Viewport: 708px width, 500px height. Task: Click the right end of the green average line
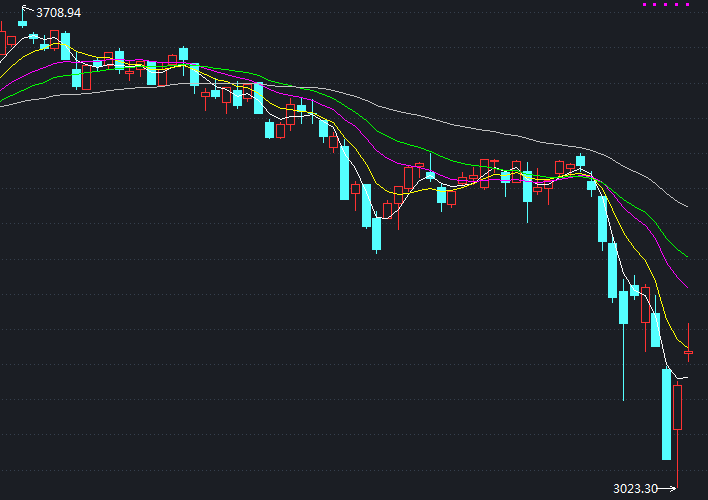click(x=686, y=255)
